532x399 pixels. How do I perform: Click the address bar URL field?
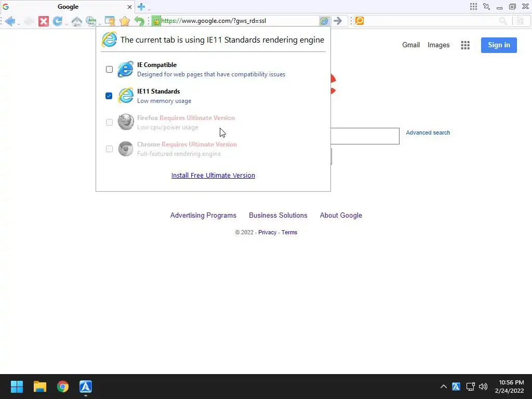pos(239,21)
